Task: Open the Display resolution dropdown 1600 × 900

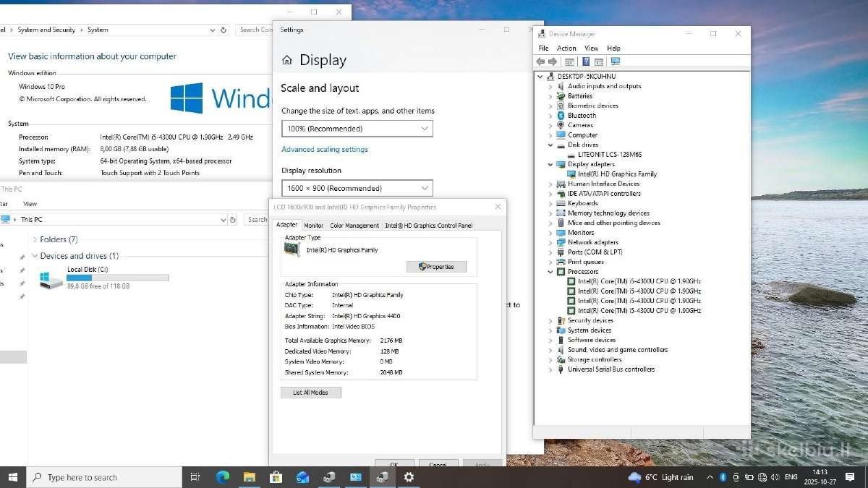Action: tap(357, 188)
